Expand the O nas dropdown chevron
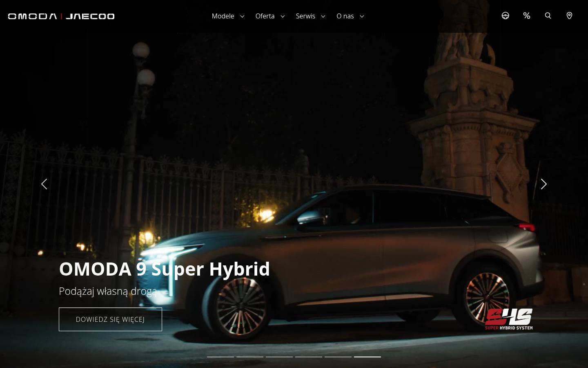Viewport: 588px width, 368px height. [x=362, y=16]
